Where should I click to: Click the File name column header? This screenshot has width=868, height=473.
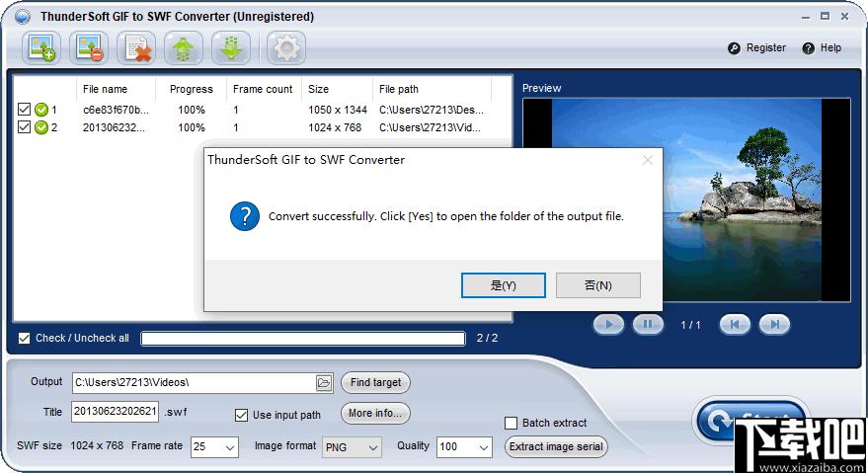[105, 89]
